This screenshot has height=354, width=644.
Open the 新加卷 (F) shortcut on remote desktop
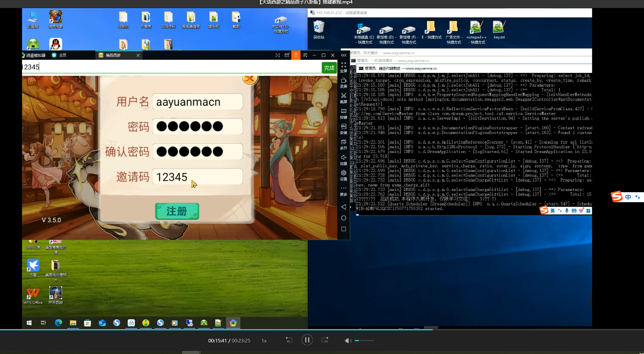click(x=409, y=34)
